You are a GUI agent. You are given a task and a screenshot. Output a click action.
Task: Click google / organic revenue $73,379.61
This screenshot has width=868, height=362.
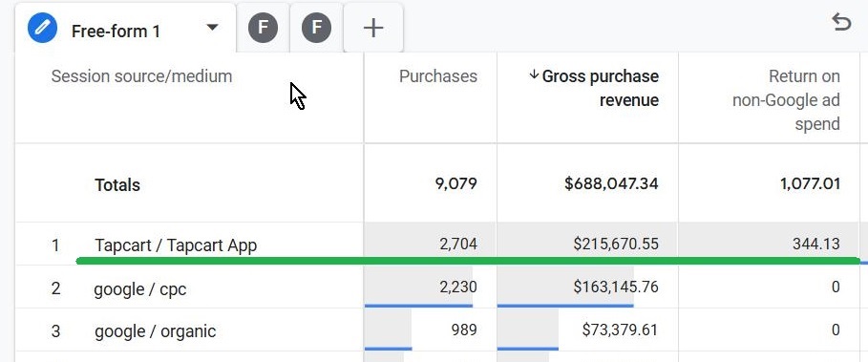pos(620,330)
